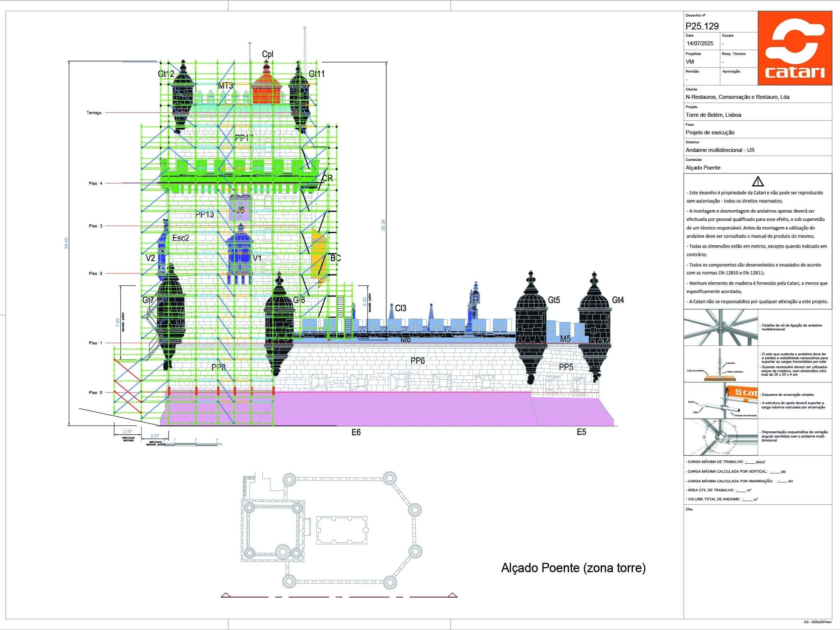Open the angular variation schematic detail image
This screenshot has width=840, height=630.
(721, 437)
